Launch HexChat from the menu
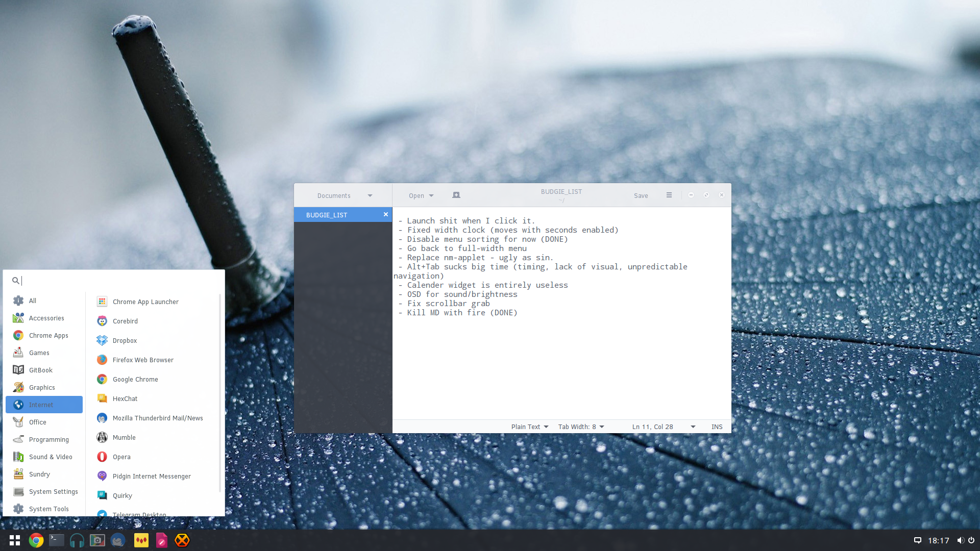Screen dimensions: 980x551 tap(153, 398)
